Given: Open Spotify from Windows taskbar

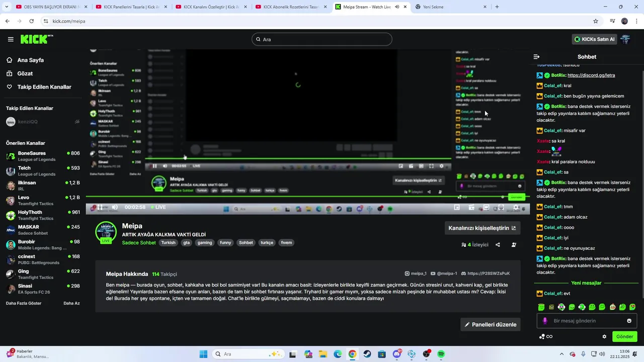Looking at the screenshot, I should tap(441, 354).
